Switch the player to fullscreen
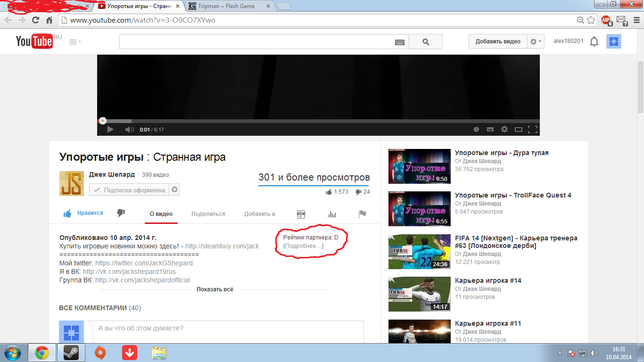 click(533, 130)
